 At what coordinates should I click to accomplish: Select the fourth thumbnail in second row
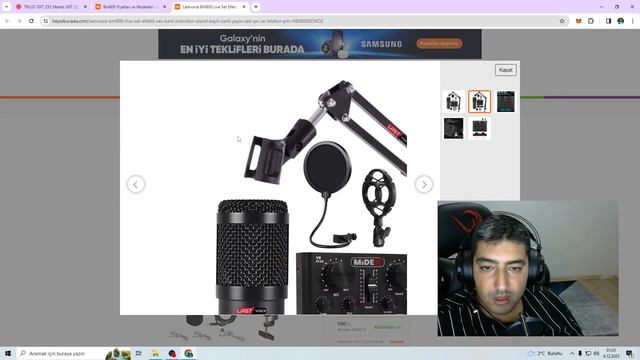point(453,129)
